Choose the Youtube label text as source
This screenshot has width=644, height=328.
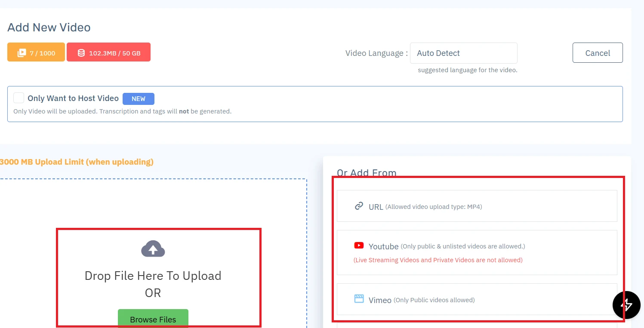[383, 246]
